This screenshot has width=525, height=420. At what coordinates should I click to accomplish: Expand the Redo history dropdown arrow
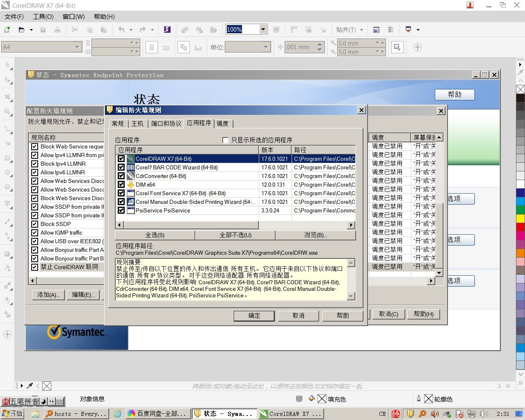point(152,30)
